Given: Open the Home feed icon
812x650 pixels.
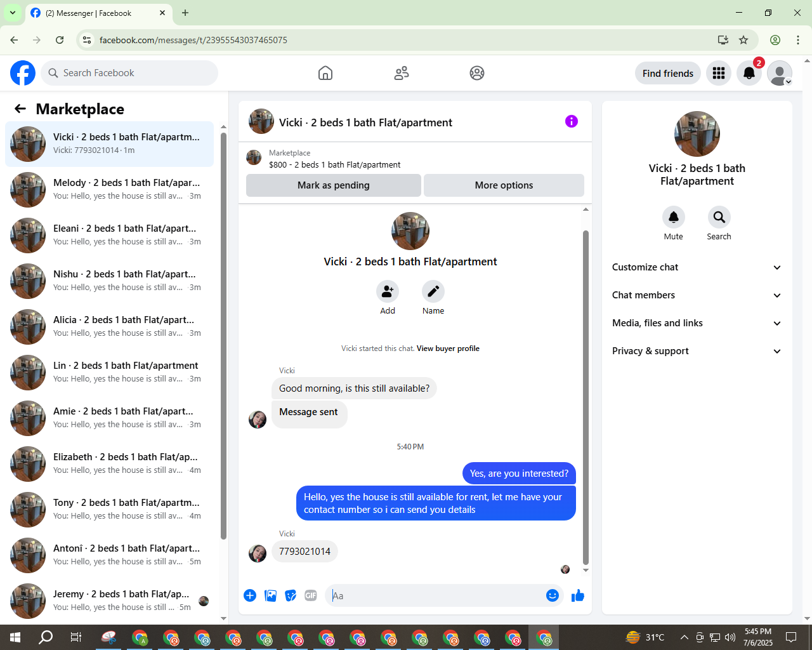Looking at the screenshot, I should (325, 73).
